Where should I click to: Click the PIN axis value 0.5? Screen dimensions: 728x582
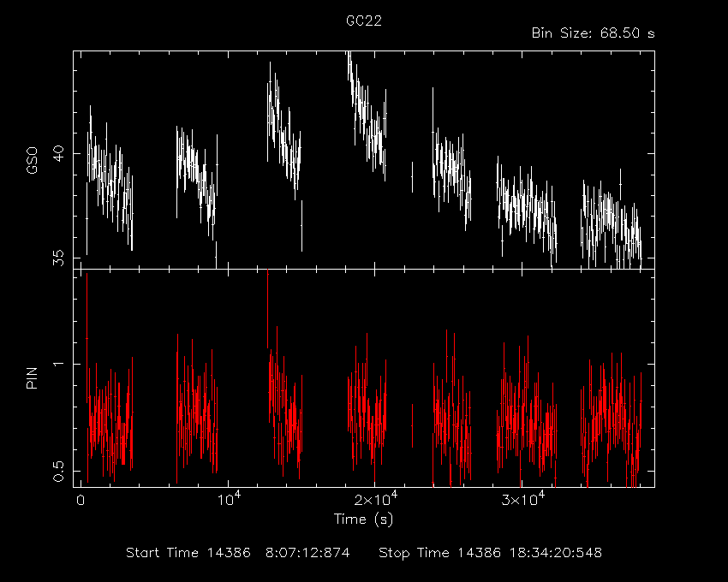(x=58, y=471)
